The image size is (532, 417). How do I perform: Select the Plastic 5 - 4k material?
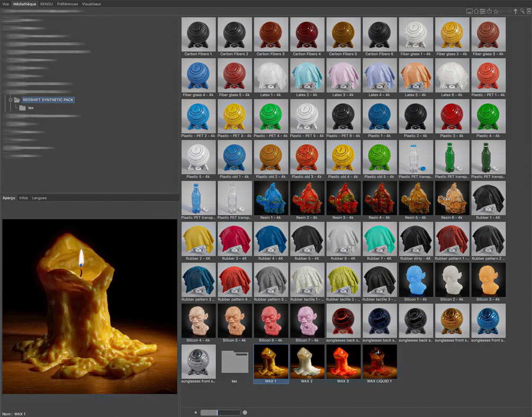pyautogui.click(x=199, y=160)
